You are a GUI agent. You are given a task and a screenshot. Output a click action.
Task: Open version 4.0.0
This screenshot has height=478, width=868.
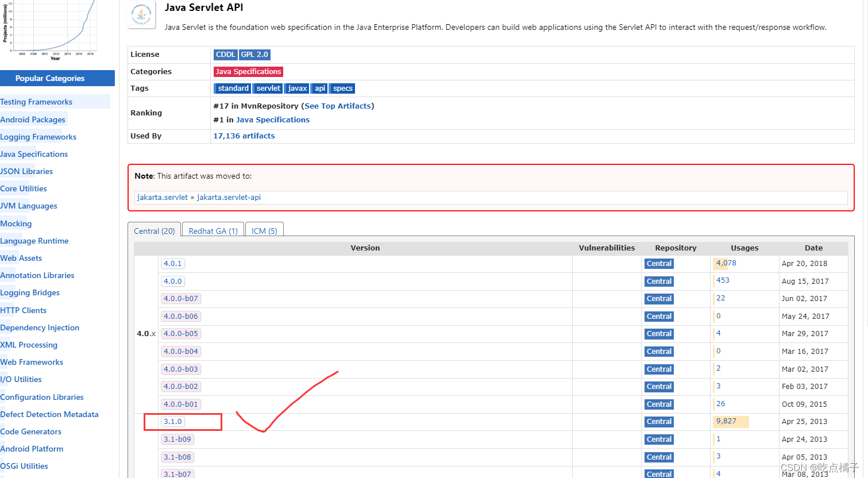click(x=173, y=282)
